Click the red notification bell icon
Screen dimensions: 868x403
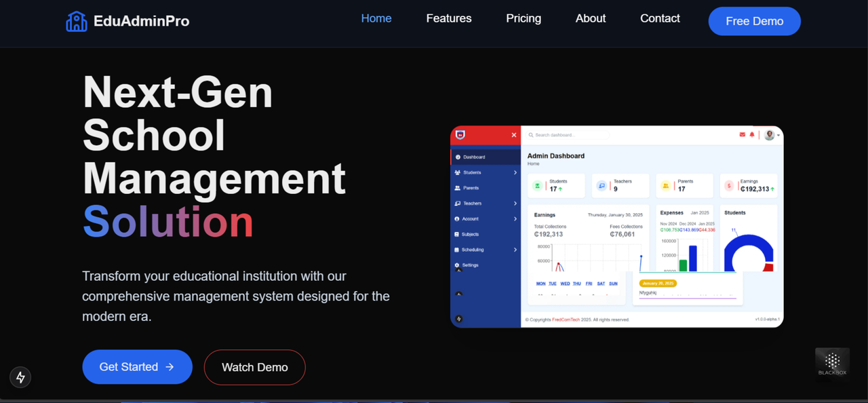pos(751,134)
